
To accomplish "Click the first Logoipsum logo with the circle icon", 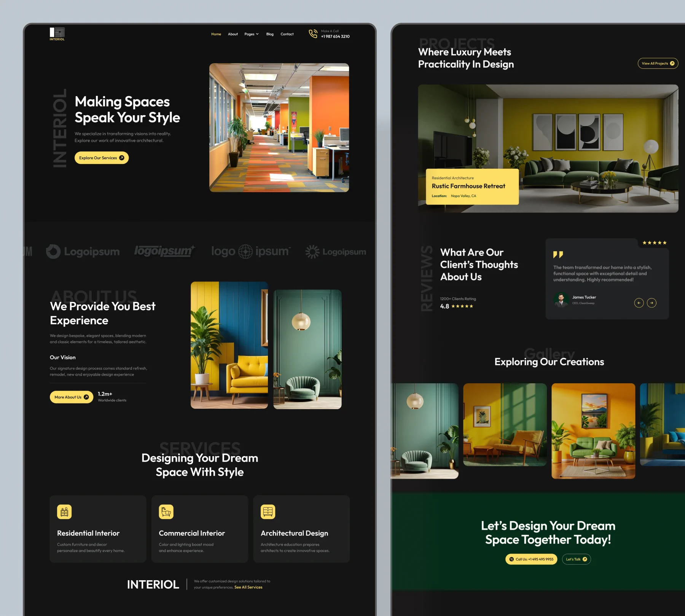I will 83,252.
